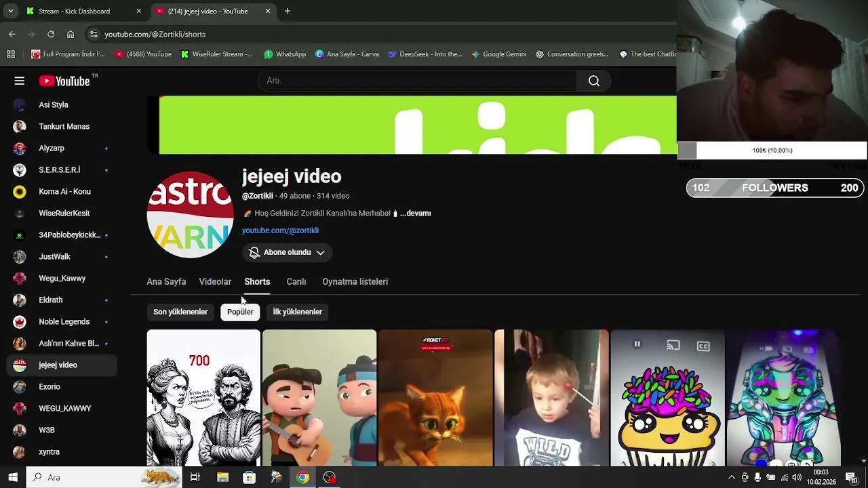Open DeepSeek bookmark
The height and width of the screenshot is (488, 868).
click(x=425, y=54)
